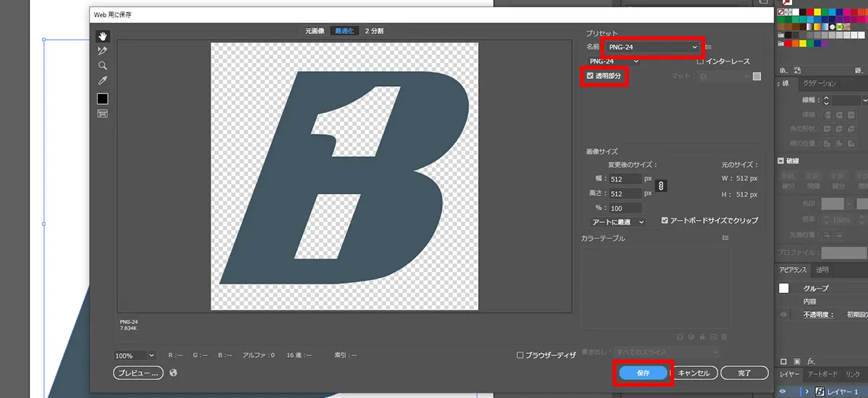Image resolution: width=868 pixels, height=398 pixels.
Task: Expand レイヤー 1 with its chevron
Action: point(807,391)
